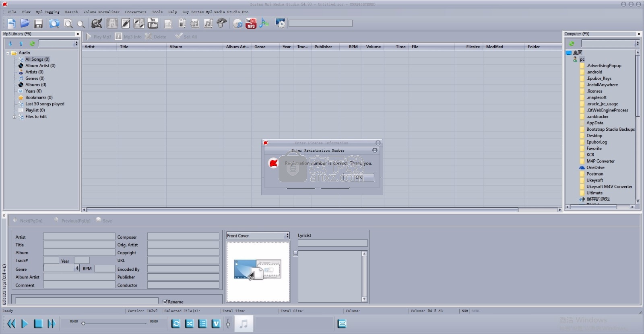
Task: Click the front cover thumbnail image
Action: pyautogui.click(x=258, y=272)
